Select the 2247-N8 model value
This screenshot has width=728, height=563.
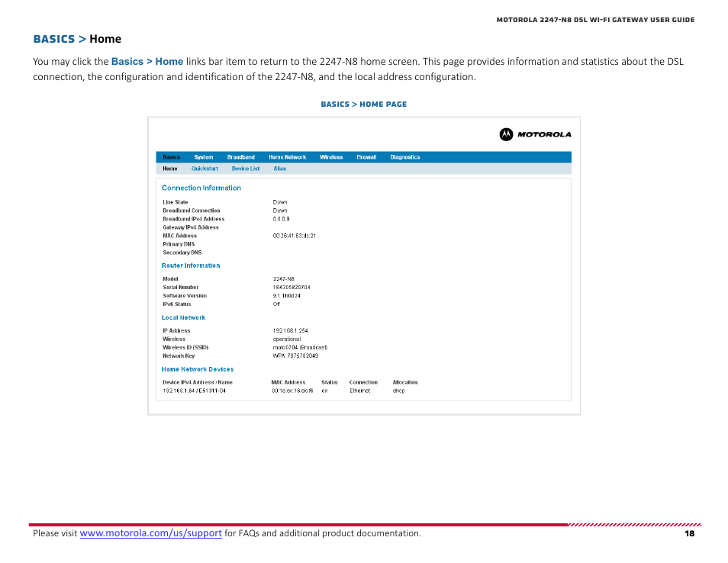283,279
